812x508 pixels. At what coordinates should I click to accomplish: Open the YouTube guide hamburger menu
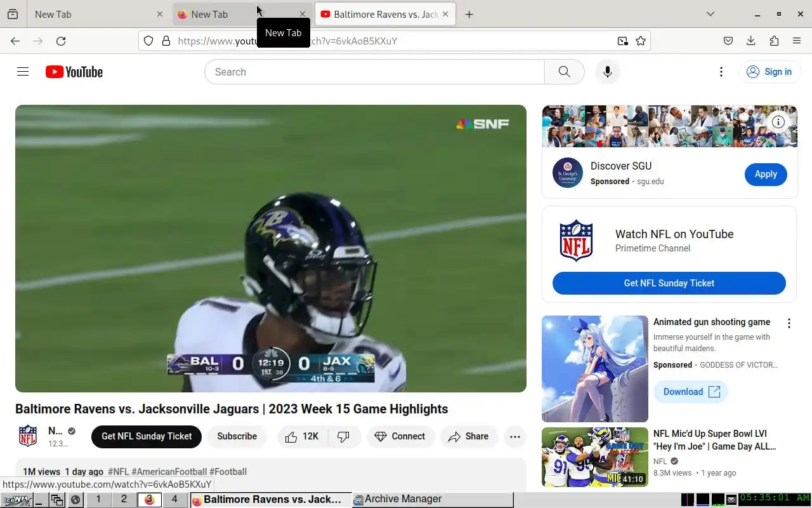click(x=23, y=72)
